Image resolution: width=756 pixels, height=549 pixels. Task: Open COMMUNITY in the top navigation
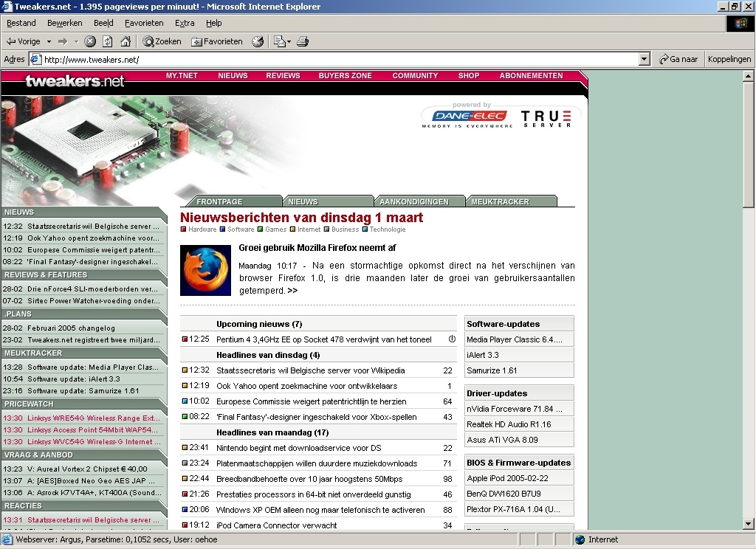(415, 76)
